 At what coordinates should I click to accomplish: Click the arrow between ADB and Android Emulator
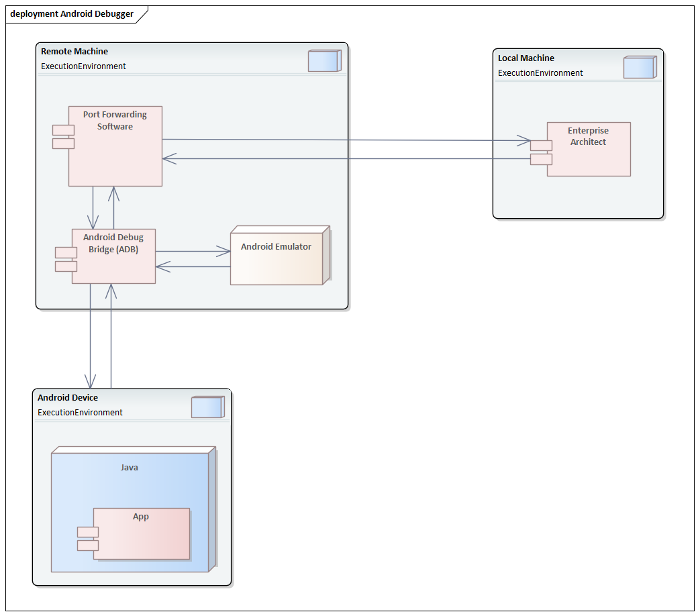pyautogui.click(x=193, y=250)
